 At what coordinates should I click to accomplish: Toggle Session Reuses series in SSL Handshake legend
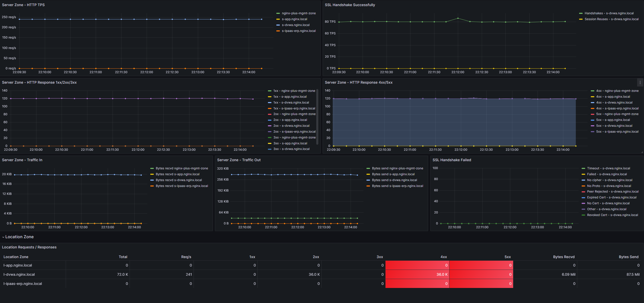coord(611,19)
